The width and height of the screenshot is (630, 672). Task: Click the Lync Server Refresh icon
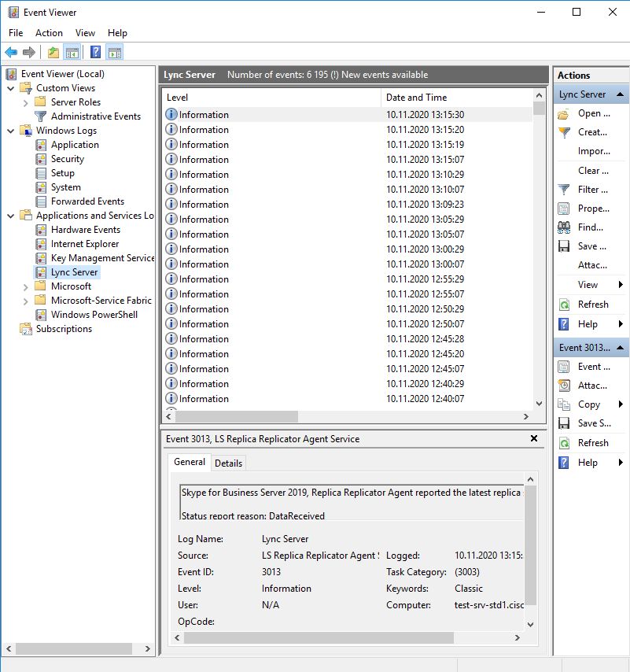[x=565, y=305]
